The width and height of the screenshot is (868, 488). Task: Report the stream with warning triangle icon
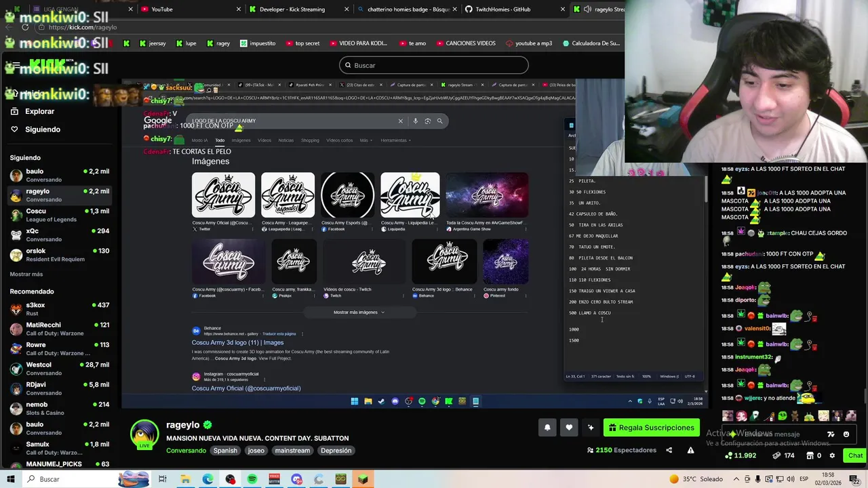690,450
